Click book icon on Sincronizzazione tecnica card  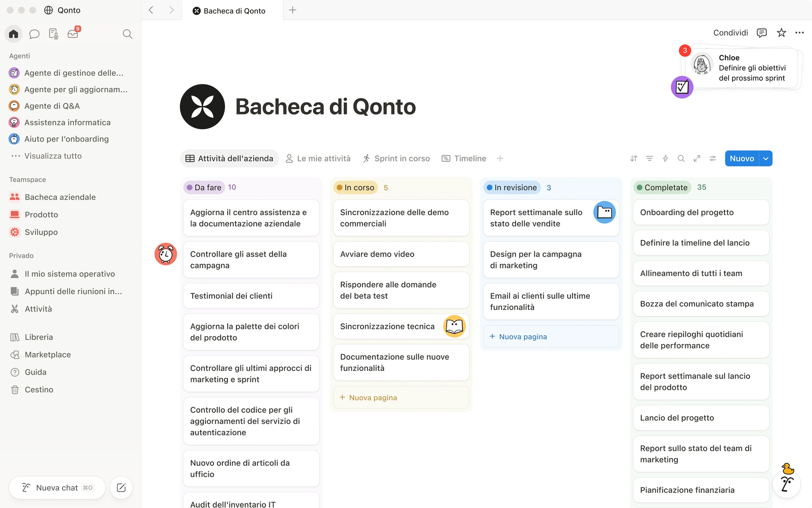[454, 326]
